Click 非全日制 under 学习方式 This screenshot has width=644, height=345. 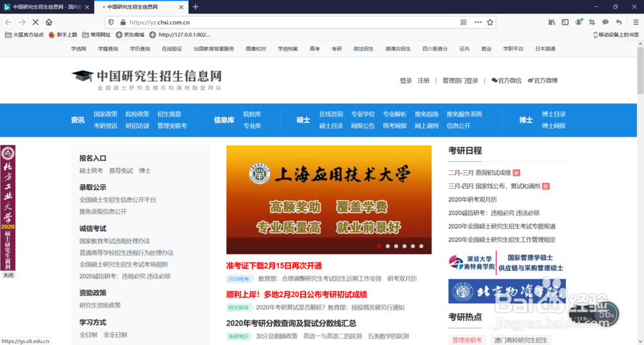pyautogui.click(x=115, y=335)
